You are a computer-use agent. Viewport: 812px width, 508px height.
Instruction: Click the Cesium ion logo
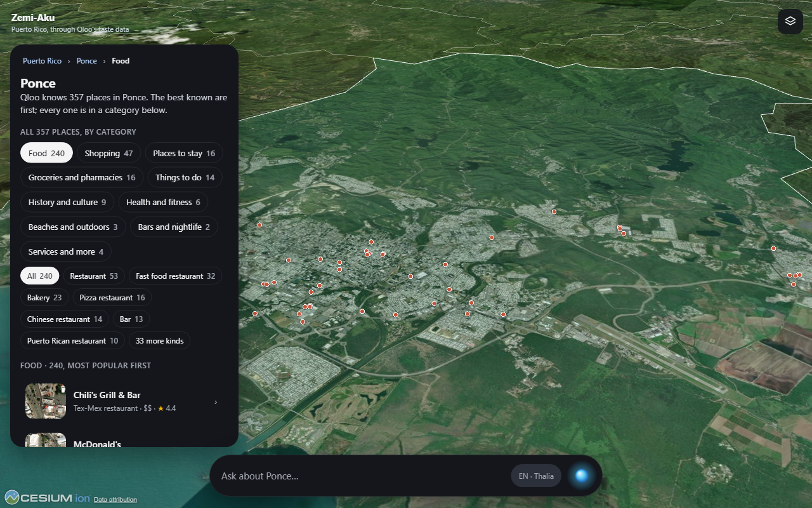coord(48,498)
